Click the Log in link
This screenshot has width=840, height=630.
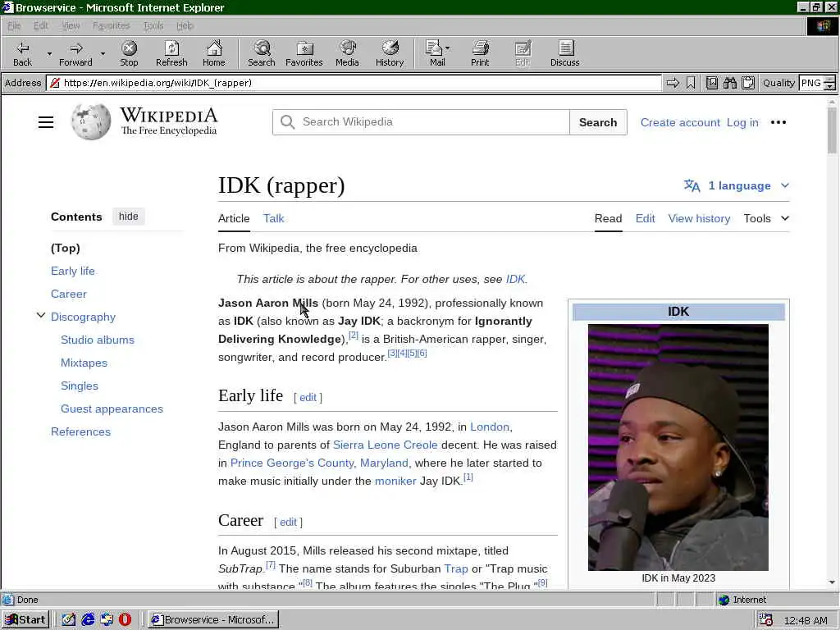coord(742,123)
